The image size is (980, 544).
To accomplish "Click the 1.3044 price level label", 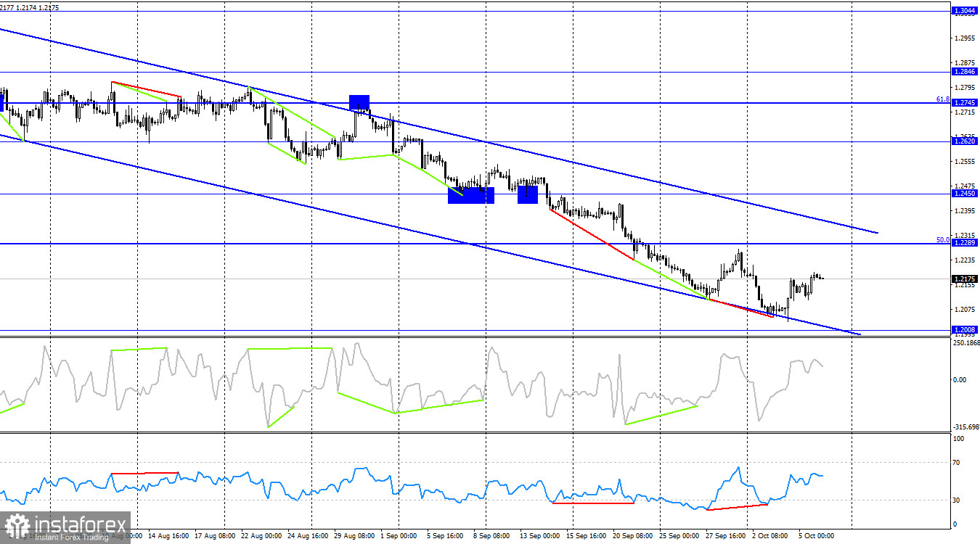I will click(x=963, y=11).
